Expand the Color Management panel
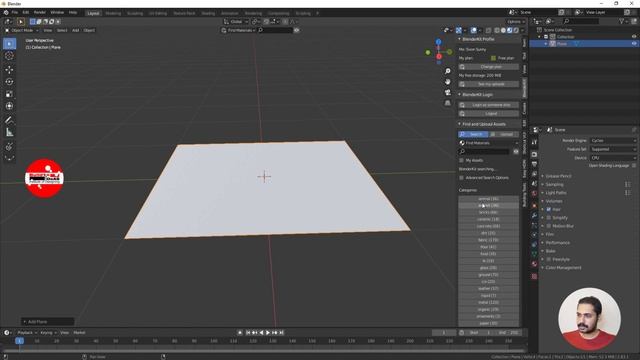The image size is (640, 360). 563,268
